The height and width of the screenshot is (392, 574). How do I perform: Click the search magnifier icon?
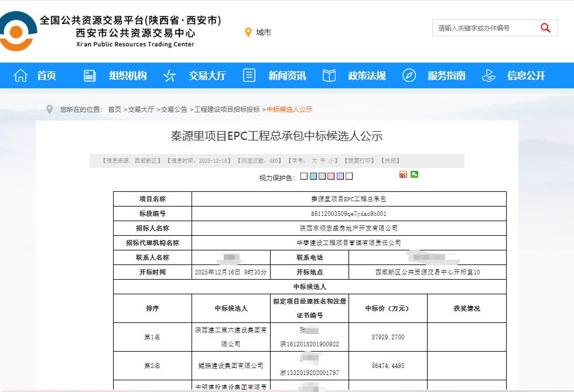[545, 27]
